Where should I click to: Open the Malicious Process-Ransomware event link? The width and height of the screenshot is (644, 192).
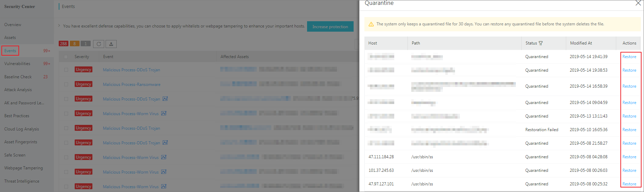point(132,85)
